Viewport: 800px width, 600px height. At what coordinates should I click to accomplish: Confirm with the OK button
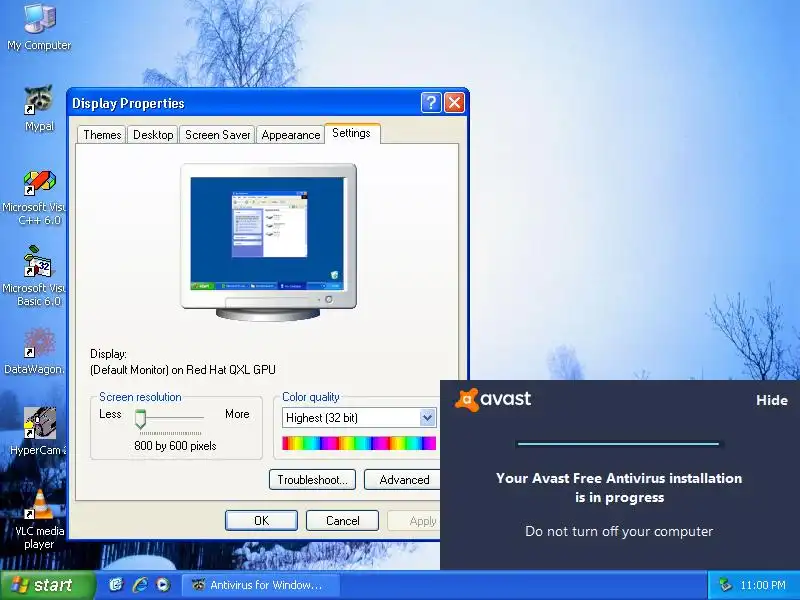click(261, 520)
